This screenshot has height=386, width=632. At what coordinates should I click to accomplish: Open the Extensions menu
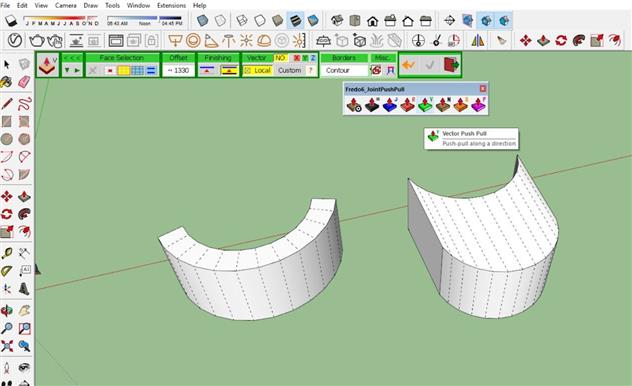pos(171,5)
